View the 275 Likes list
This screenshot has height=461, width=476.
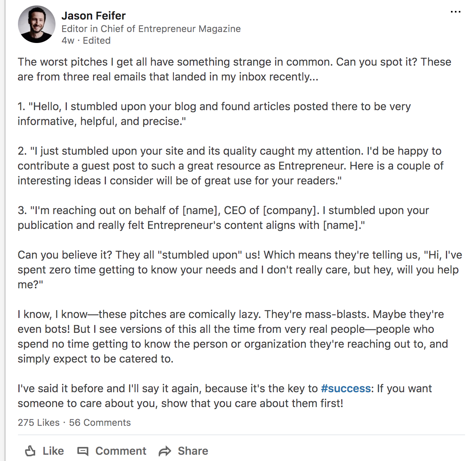point(39,423)
